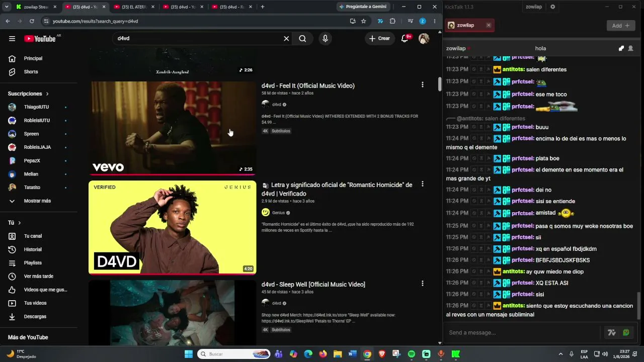Open the KickTalk pin icon in chat header

pos(621,48)
